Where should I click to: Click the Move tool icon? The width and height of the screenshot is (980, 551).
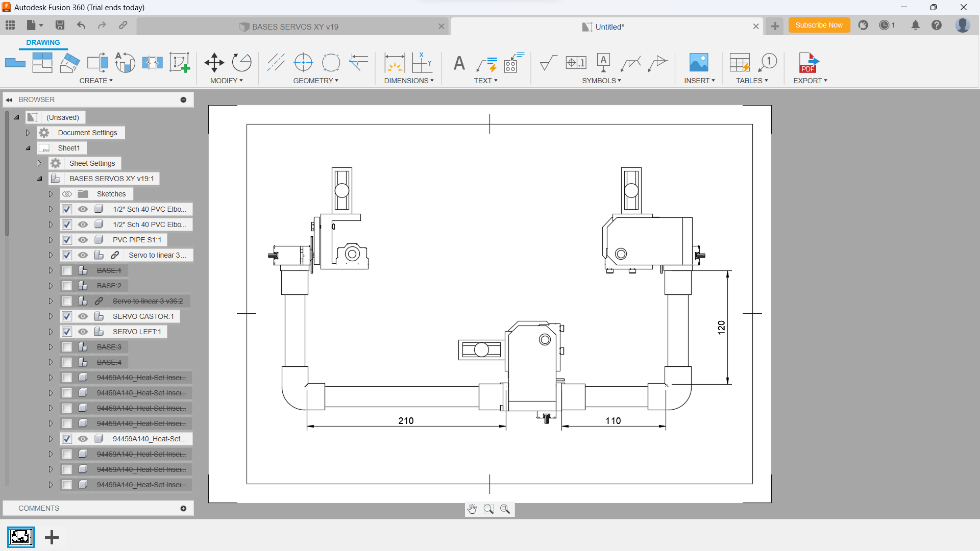214,63
